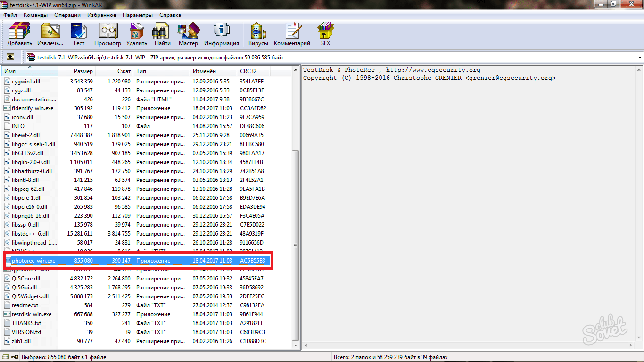
Task: Click the cygwin1.dll file icon
Action: click(7, 81)
